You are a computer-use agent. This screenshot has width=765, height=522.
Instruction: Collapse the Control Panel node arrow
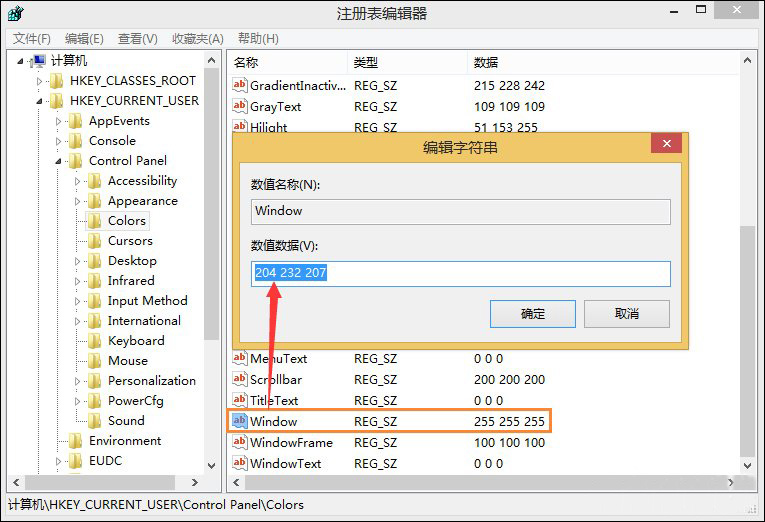[58, 161]
